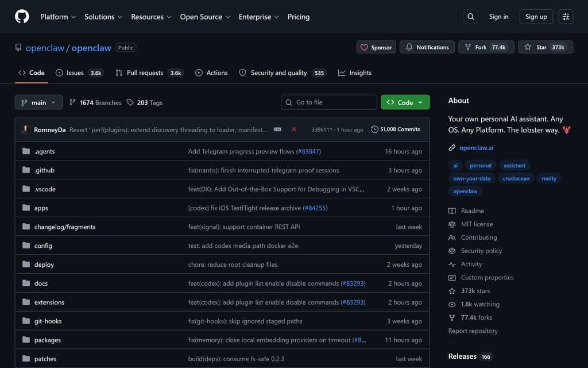This screenshot has height=368, width=588.
Task: Click the .agents folder icon
Action: click(x=26, y=151)
